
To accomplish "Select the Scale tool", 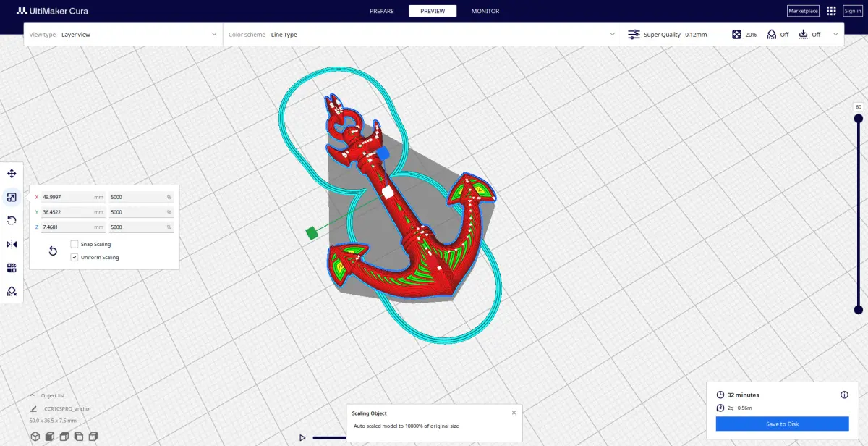I will [12, 197].
